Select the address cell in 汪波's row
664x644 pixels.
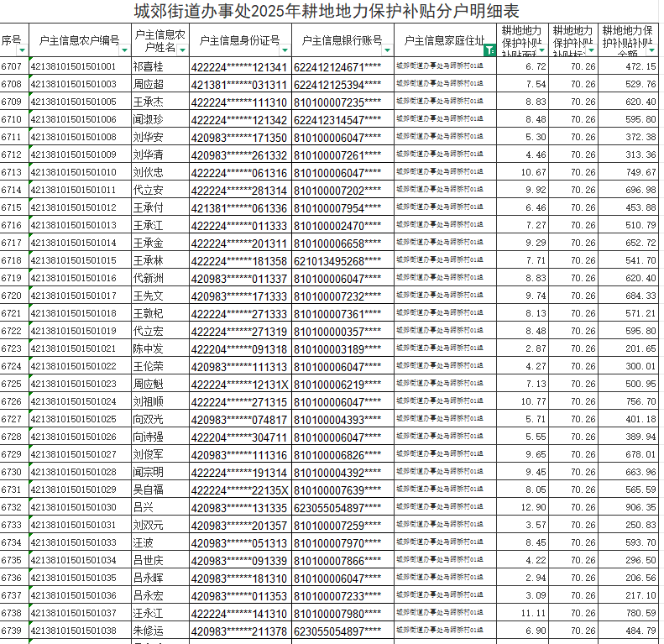point(445,542)
